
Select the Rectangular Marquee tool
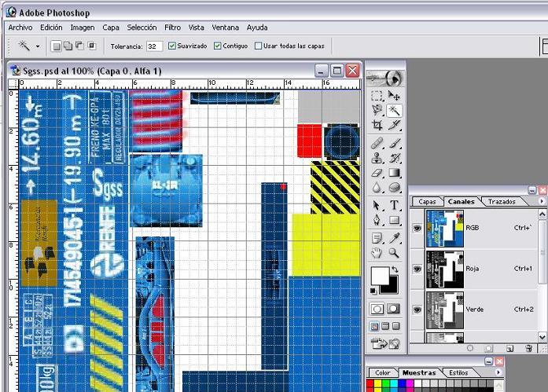tap(377, 96)
